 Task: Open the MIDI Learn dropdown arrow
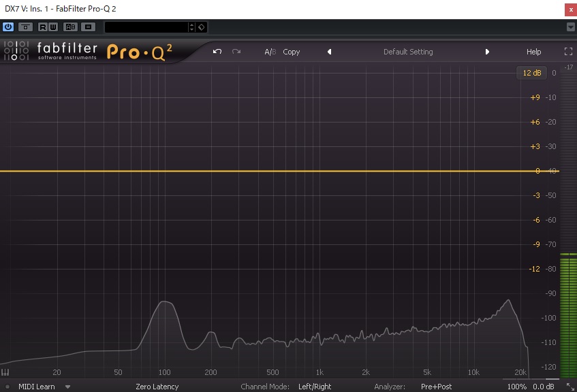[x=67, y=387]
